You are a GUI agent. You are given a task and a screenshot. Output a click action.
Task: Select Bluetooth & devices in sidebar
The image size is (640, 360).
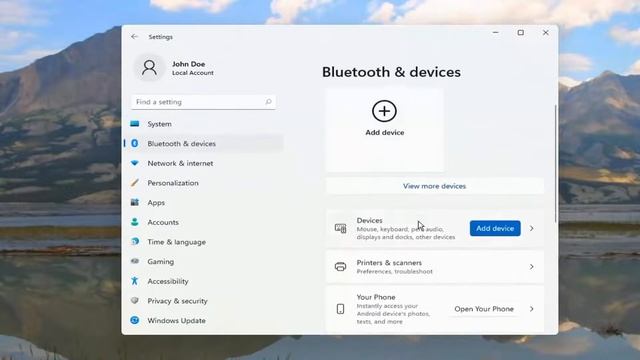pyautogui.click(x=204, y=143)
